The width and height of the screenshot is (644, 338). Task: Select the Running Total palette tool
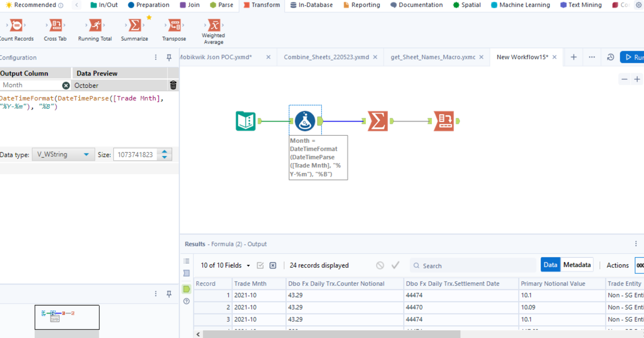click(95, 30)
